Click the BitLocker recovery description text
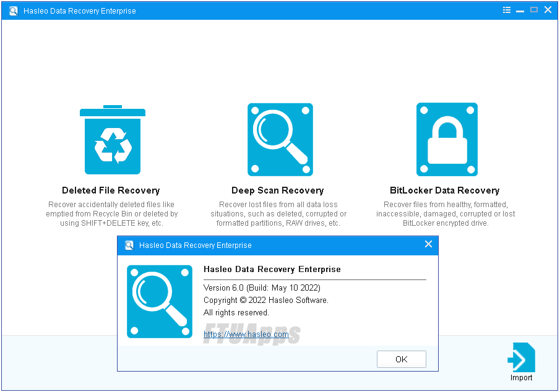Image resolution: width=560 pixels, height=392 pixels. (x=446, y=214)
